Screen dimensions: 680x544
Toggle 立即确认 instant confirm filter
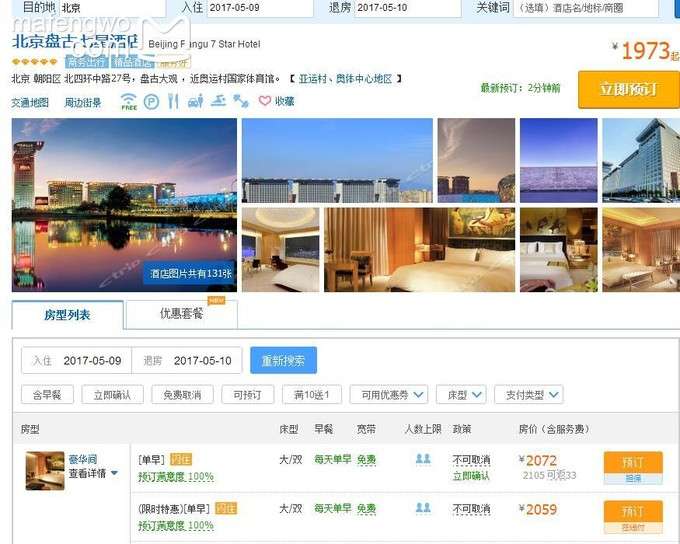point(112,395)
